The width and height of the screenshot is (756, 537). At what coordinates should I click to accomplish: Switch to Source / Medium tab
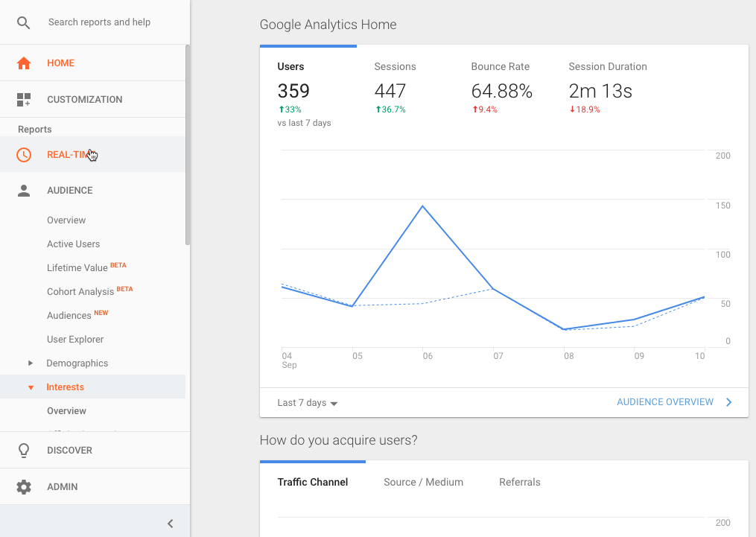(423, 482)
